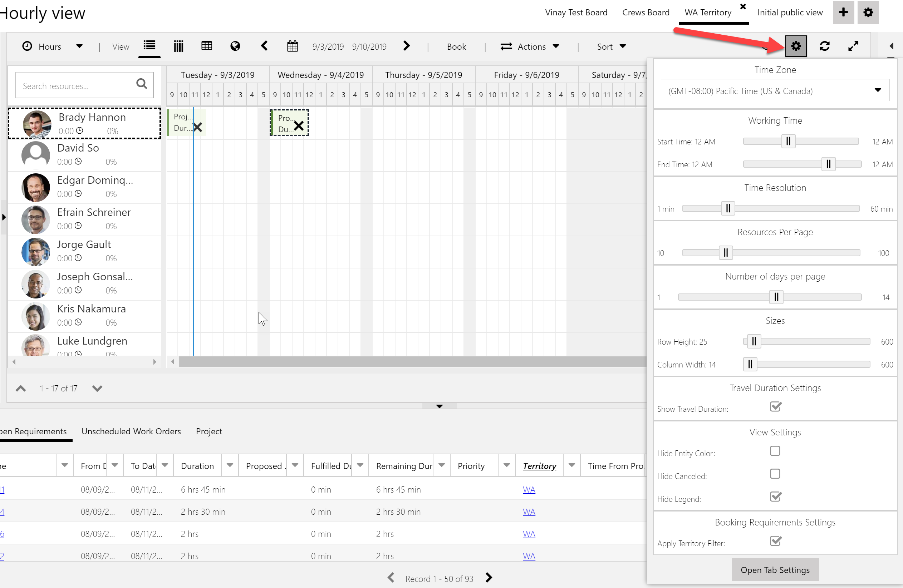
Task: Switch to vertical schedule view icon
Action: tap(178, 46)
